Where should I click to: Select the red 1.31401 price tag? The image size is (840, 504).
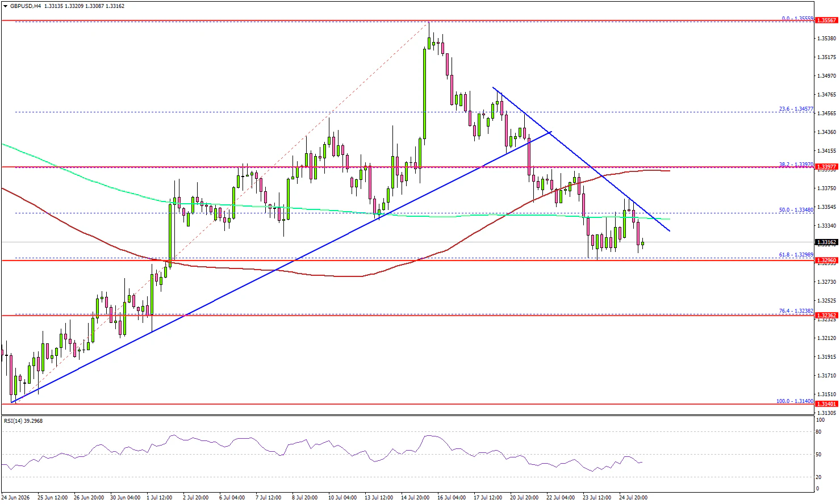826,404
